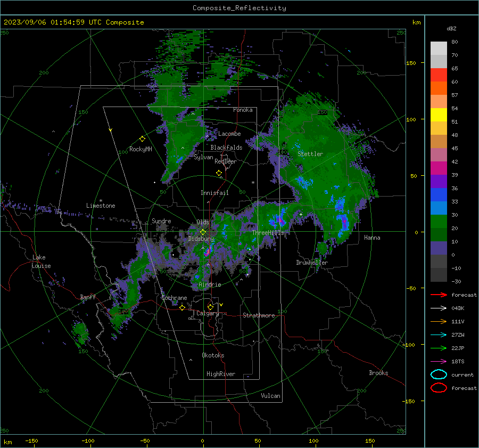Click the yellow diamond marker near RedDeer

click(x=219, y=173)
